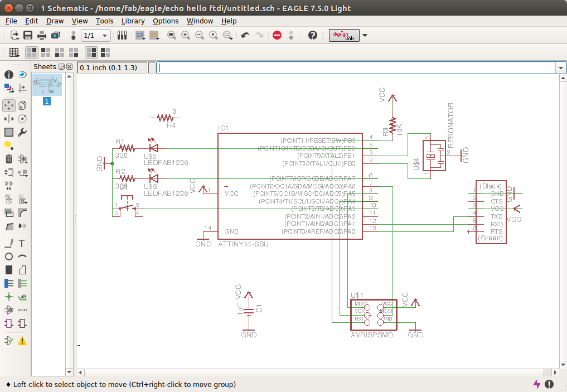Screen dimensions: 567x392
Task: Click the SCR run script icon
Action: [140, 35]
